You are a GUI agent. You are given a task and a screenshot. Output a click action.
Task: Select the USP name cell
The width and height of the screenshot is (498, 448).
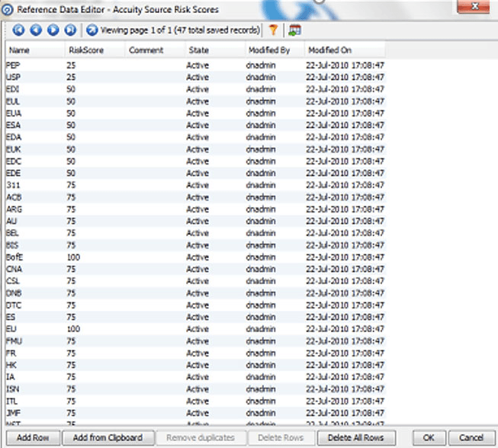click(13, 78)
